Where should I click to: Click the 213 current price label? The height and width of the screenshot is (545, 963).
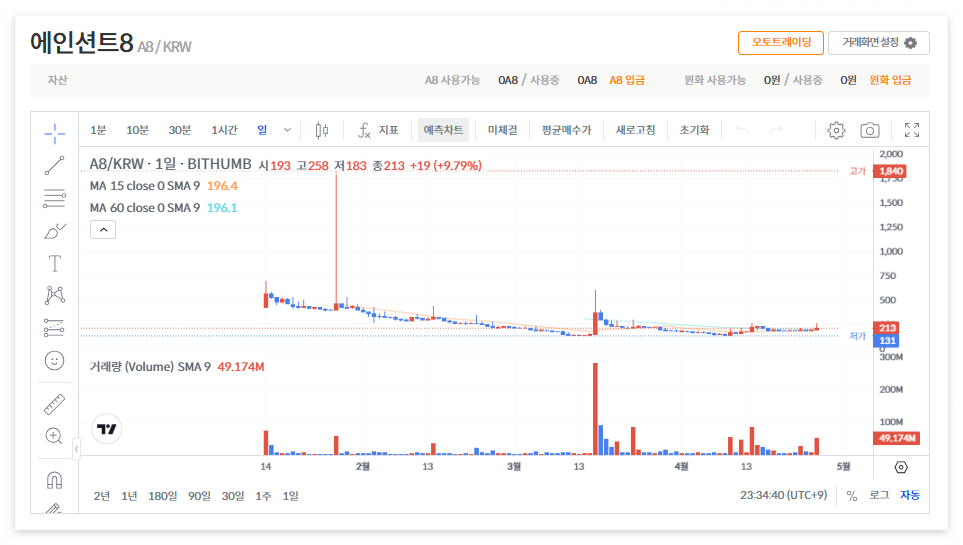(887, 328)
